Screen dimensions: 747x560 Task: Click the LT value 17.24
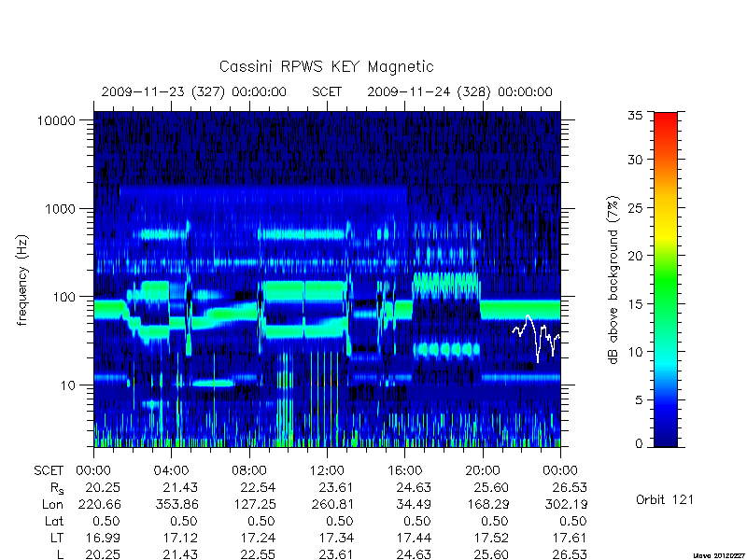258,538
